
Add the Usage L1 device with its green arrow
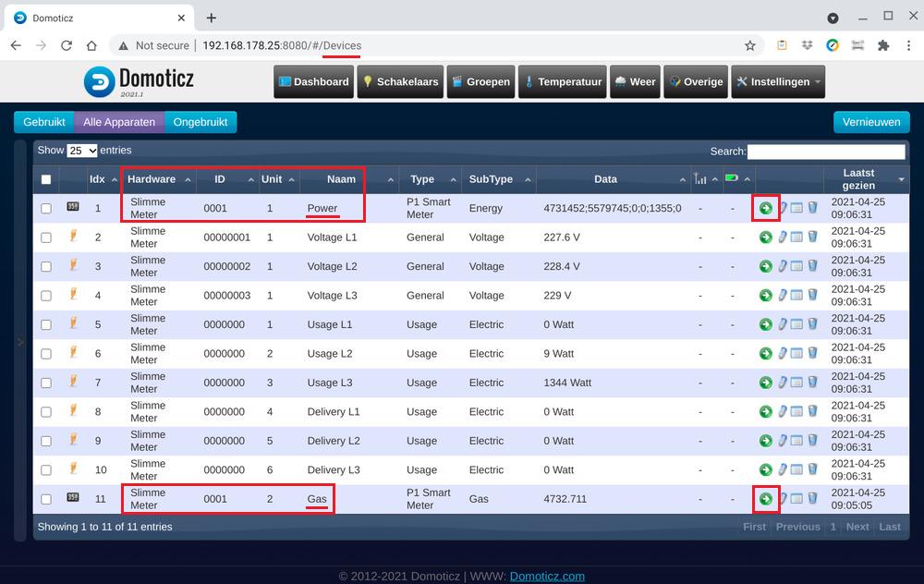tap(765, 324)
